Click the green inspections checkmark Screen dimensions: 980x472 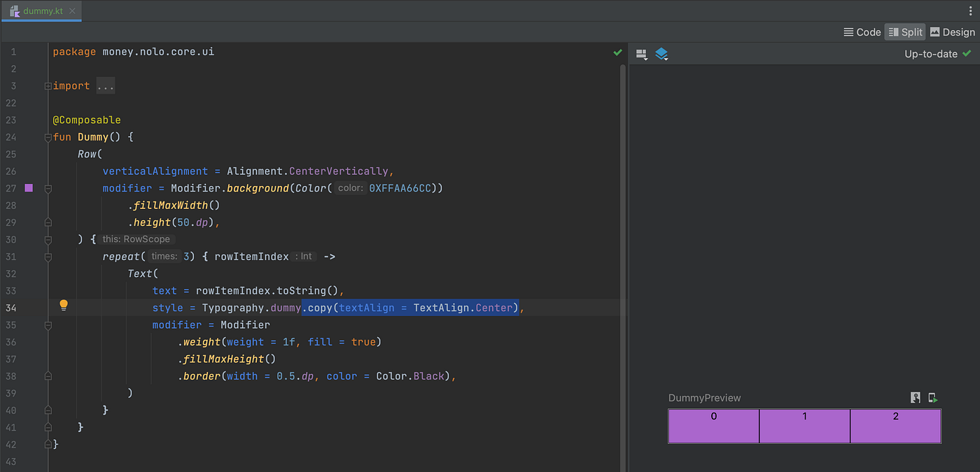coord(617,52)
